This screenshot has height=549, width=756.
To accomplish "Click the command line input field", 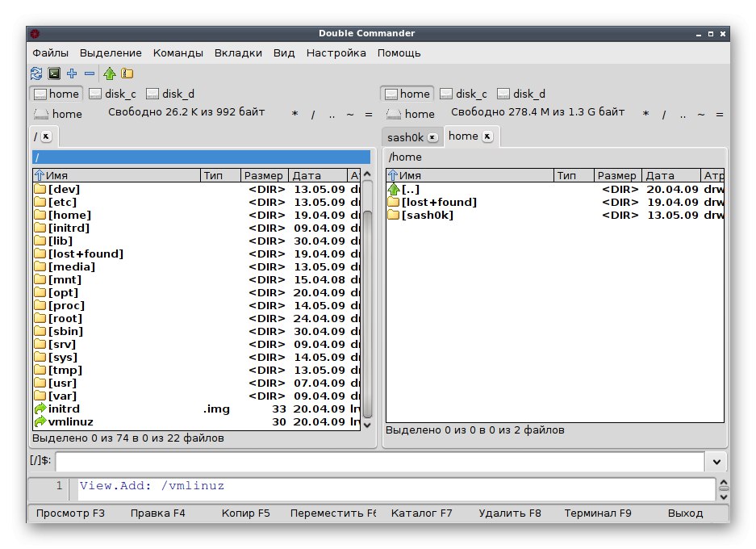I will [x=379, y=462].
